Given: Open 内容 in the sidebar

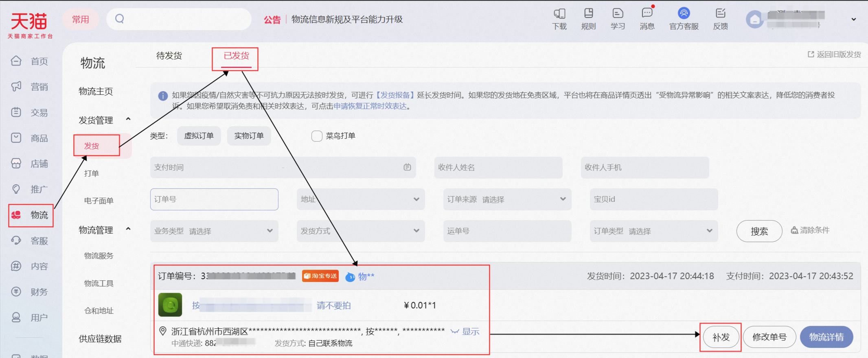Looking at the screenshot, I should [30, 266].
